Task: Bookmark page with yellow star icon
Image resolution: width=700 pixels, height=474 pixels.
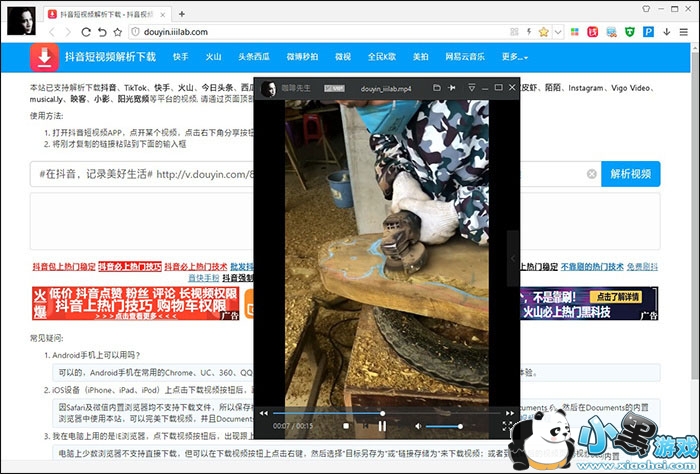Action: click(x=543, y=32)
